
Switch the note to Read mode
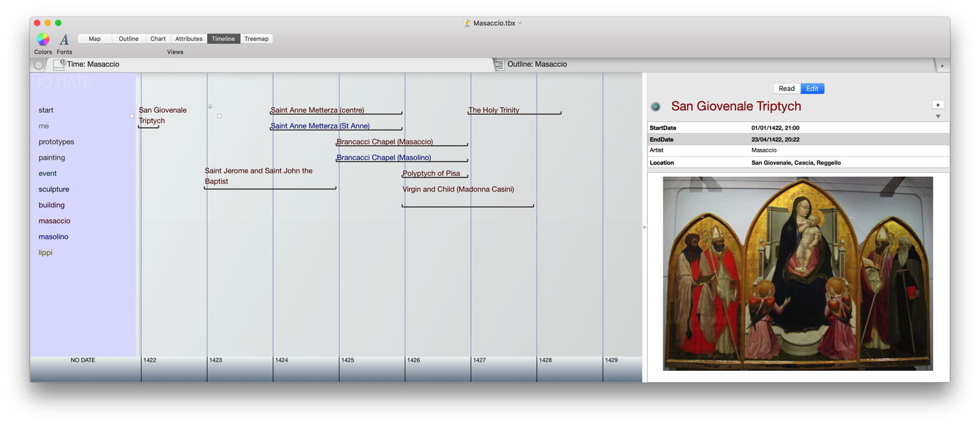coord(786,88)
